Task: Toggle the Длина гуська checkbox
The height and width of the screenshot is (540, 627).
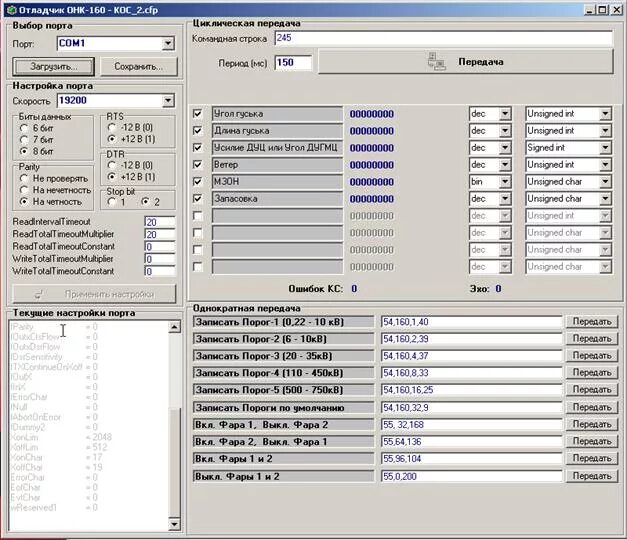Action: [198, 130]
